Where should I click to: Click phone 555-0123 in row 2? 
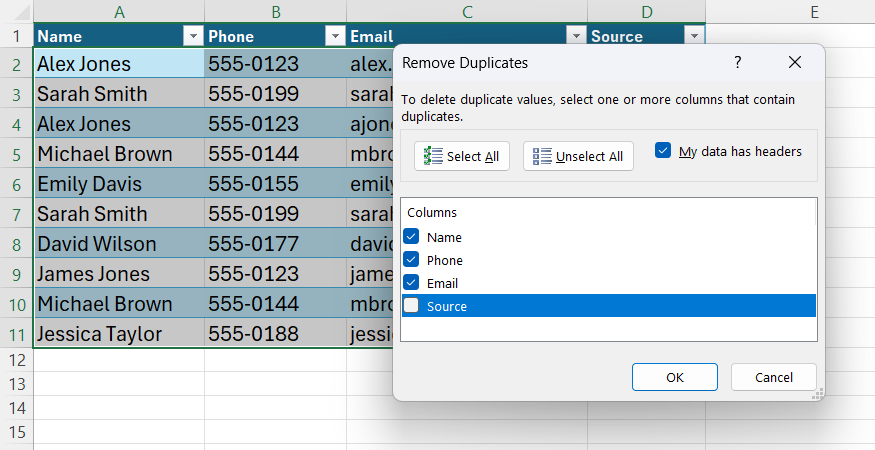pos(275,64)
